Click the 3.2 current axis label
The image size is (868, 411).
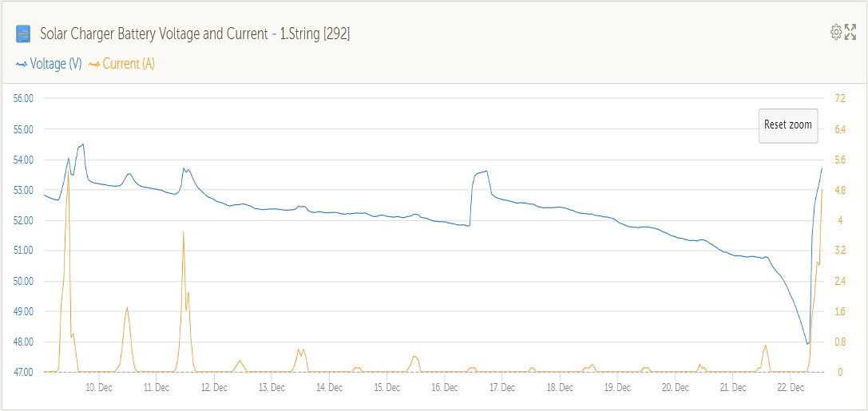click(839, 251)
